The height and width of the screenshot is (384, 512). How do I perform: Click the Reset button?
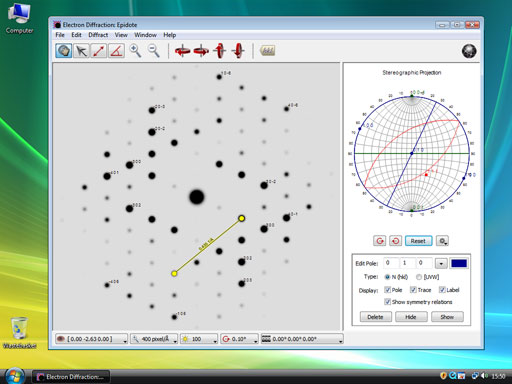[x=419, y=241]
